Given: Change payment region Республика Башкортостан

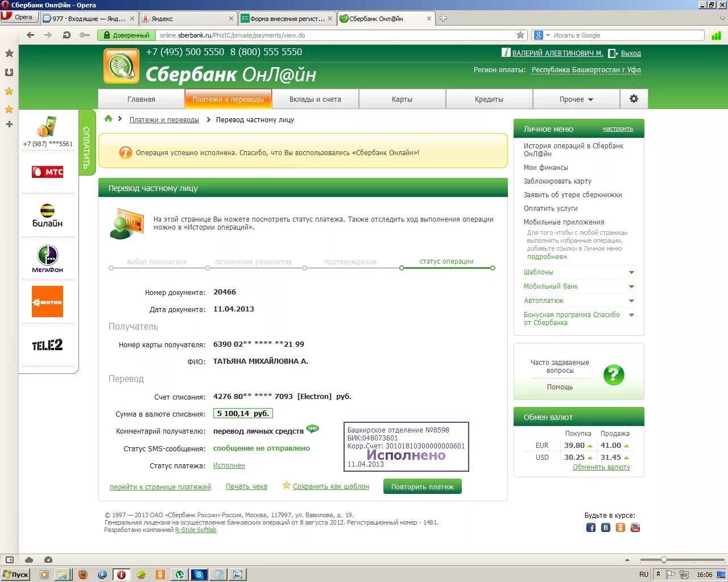Looking at the screenshot, I should point(586,70).
